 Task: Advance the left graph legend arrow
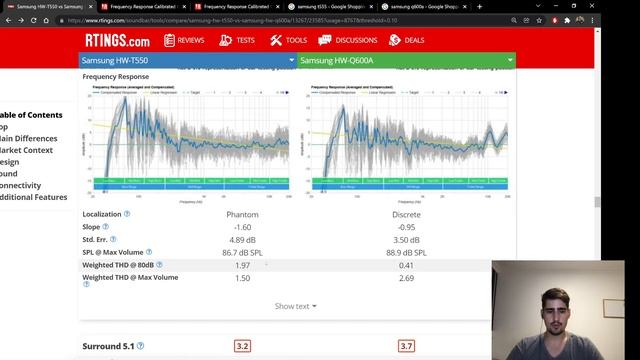pyautogui.click(x=287, y=93)
